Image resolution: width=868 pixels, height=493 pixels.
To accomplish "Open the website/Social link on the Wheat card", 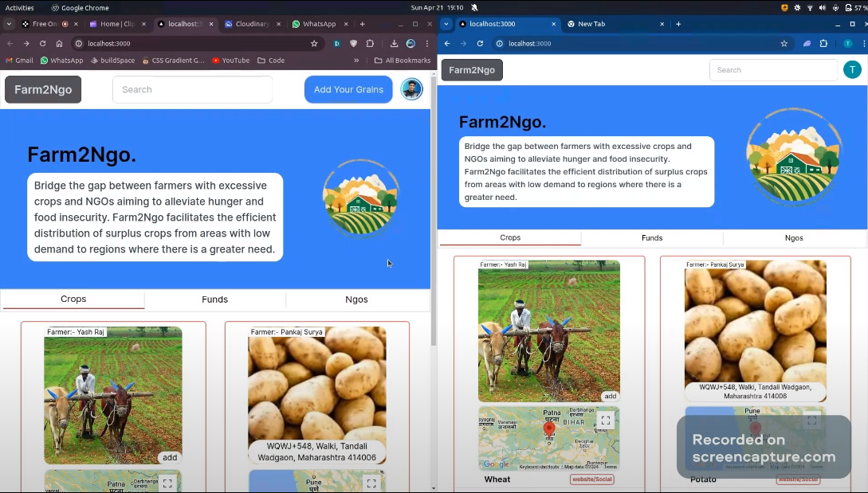I will point(592,479).
